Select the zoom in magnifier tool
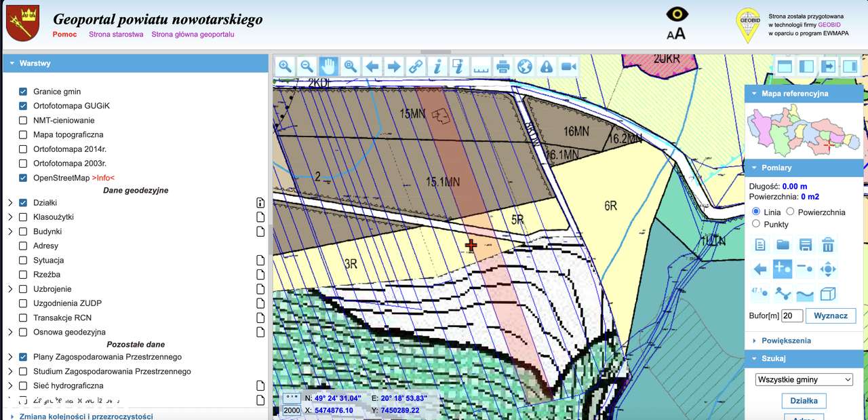868x420 pixels. [x=285, y=66]
